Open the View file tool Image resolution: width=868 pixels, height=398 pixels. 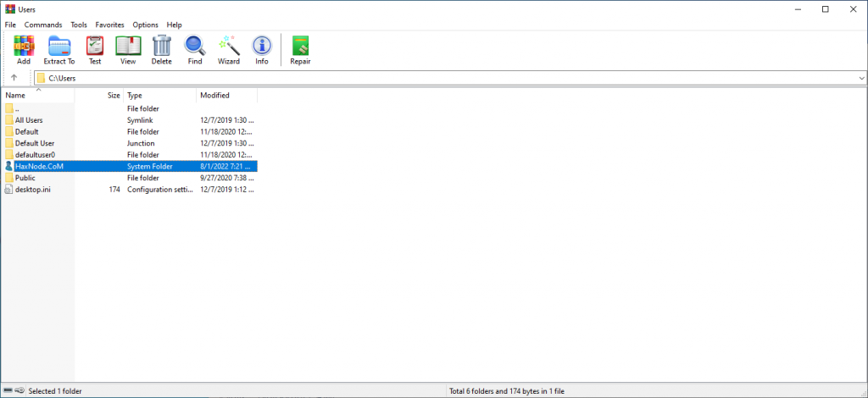(x=128, y=50)
